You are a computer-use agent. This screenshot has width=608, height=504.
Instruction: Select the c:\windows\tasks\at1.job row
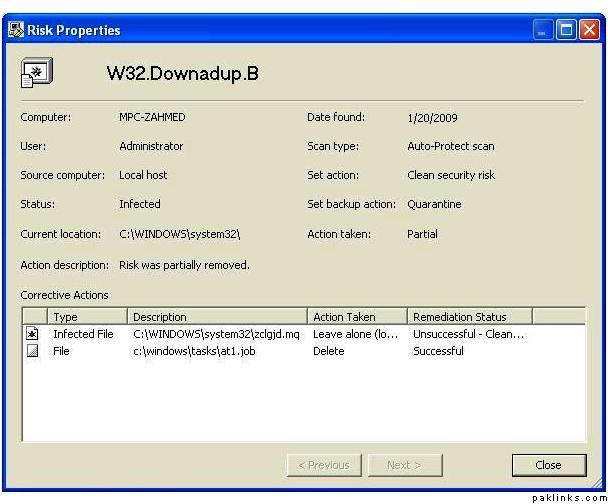(194, 351)
